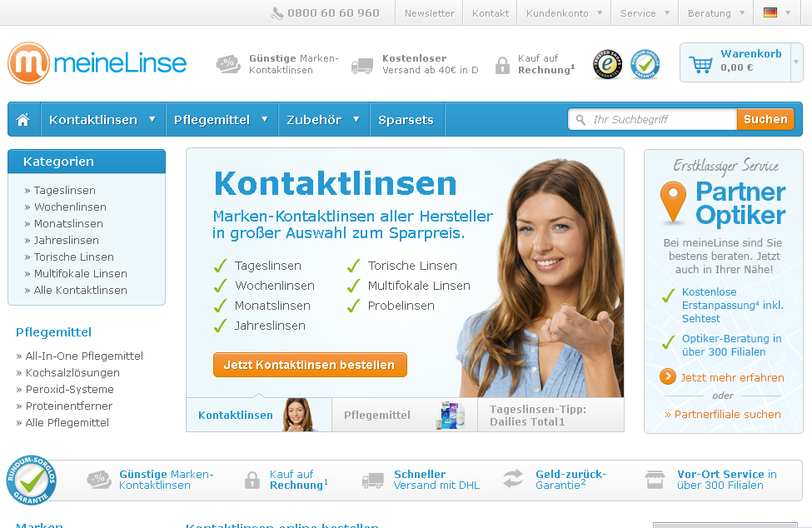The image size is (812, 528).
Task: Click the arrows icon by Geld-zurück-Garantie
Action: pos(513,479)
